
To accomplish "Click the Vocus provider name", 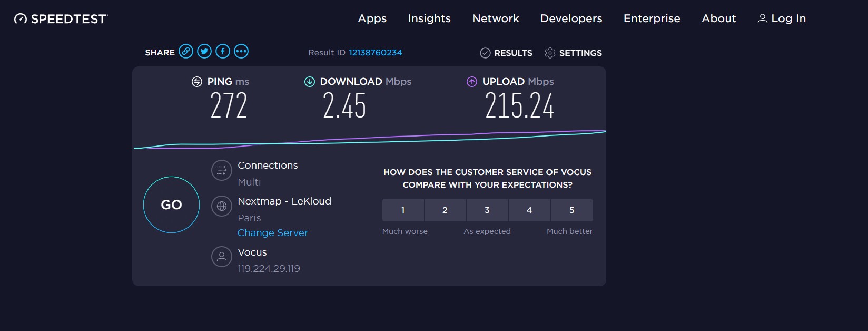I will [252, 252].
